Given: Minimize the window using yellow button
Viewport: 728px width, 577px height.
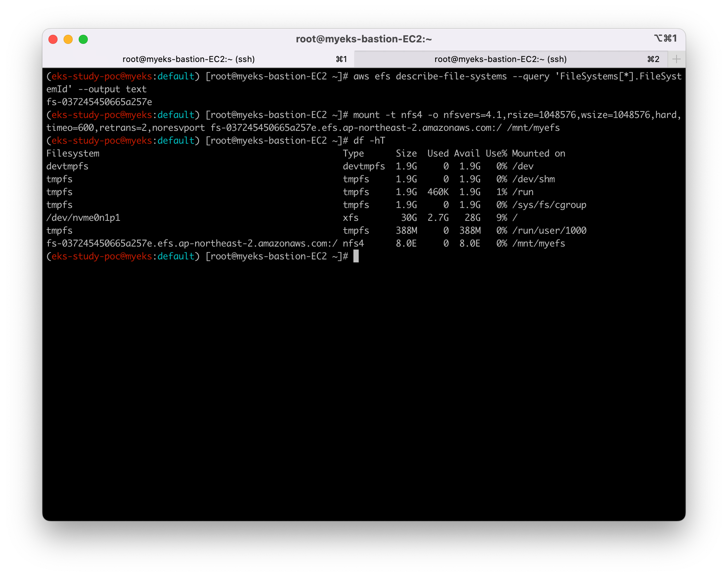Looking at the screenshot, I should (68, 39).
